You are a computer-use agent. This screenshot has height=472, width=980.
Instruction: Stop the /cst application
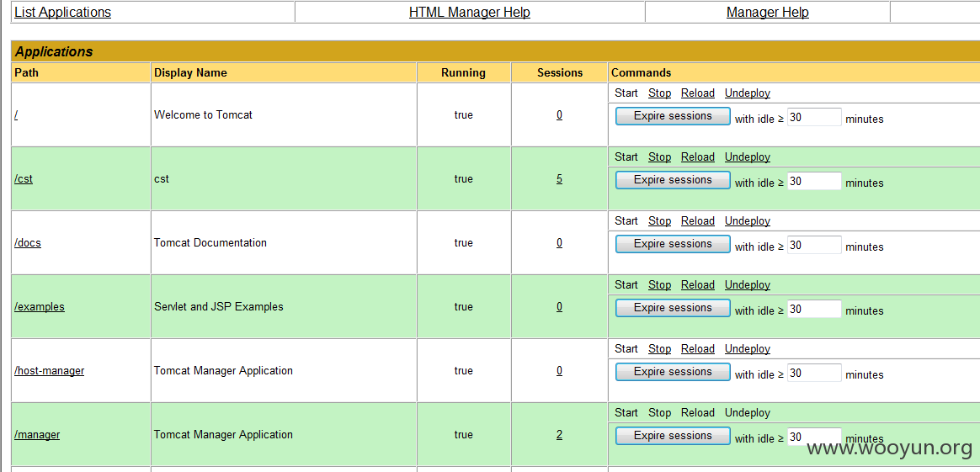point(659,156)
